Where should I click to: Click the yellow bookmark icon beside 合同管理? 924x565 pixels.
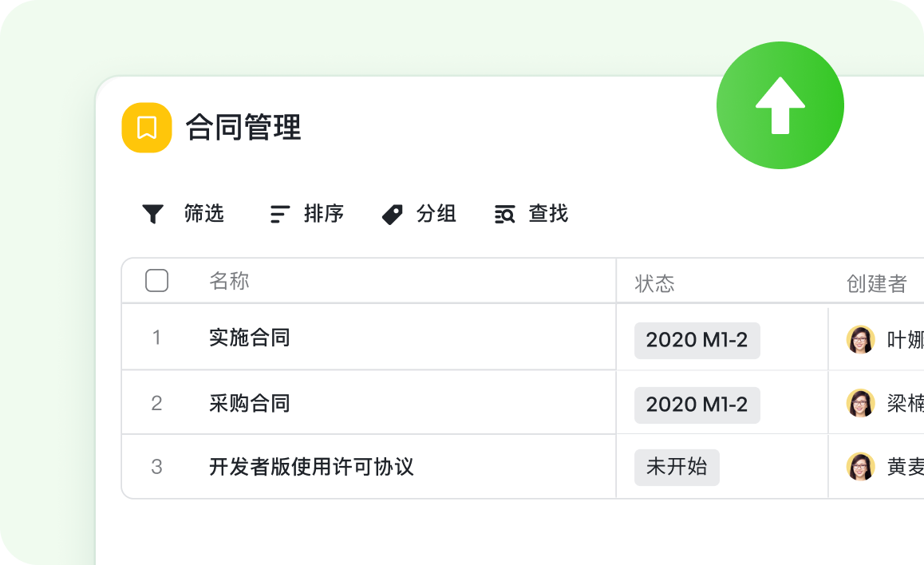click(147, 128)
